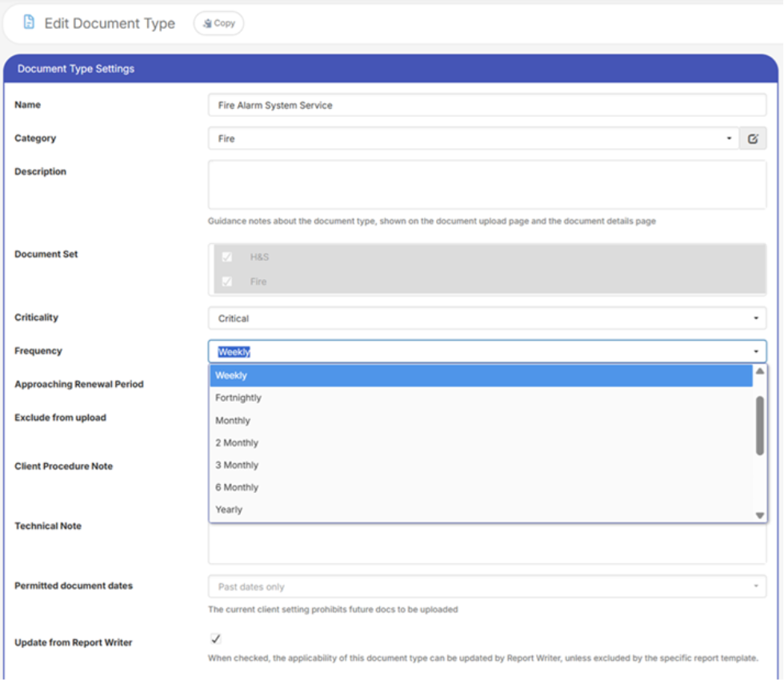784x680 pixels.
Task: Pick 3 Monthly frequency option
Action: point(481,465)
